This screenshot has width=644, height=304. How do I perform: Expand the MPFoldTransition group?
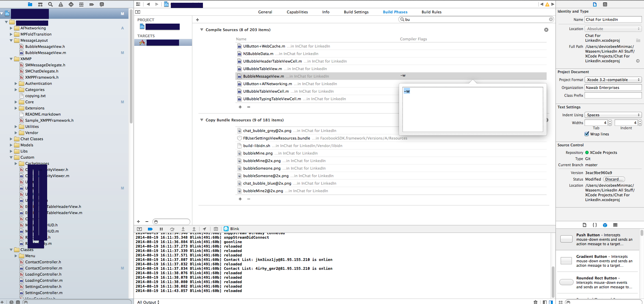point(11,34)
